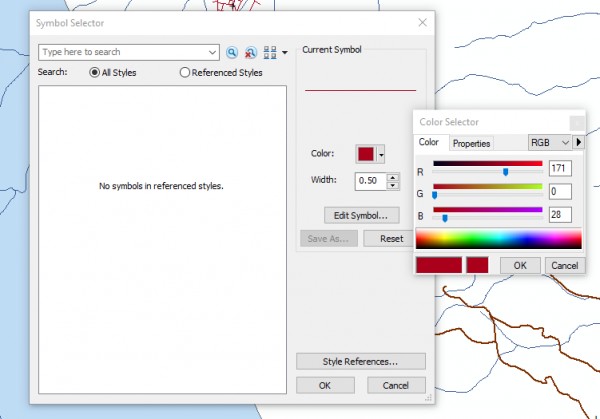Close the Symbol Selector window

point(422,23)
